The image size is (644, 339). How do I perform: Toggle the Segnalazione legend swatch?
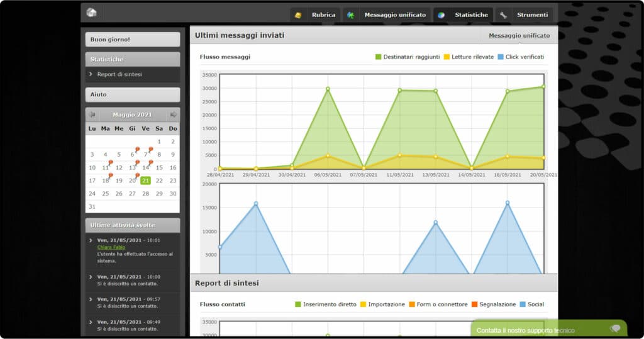point(474,304)
